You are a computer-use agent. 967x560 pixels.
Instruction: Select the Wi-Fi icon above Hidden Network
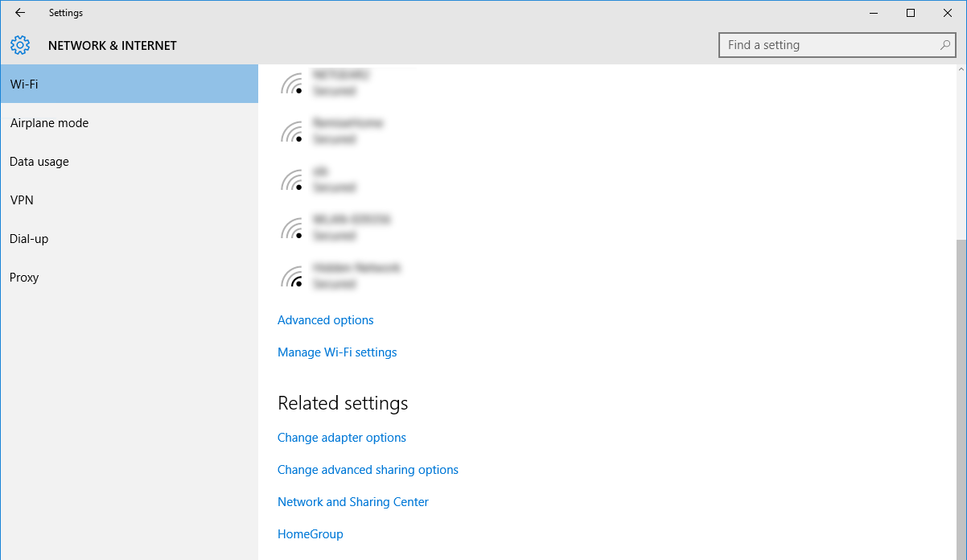pos(291,229)
